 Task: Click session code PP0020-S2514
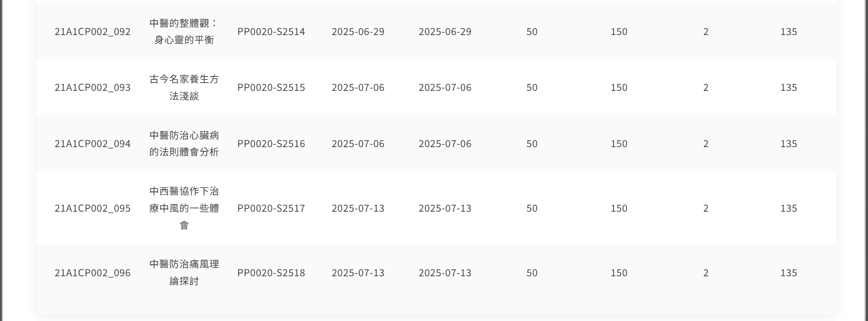pyautogui.click(x=271, y=32)
